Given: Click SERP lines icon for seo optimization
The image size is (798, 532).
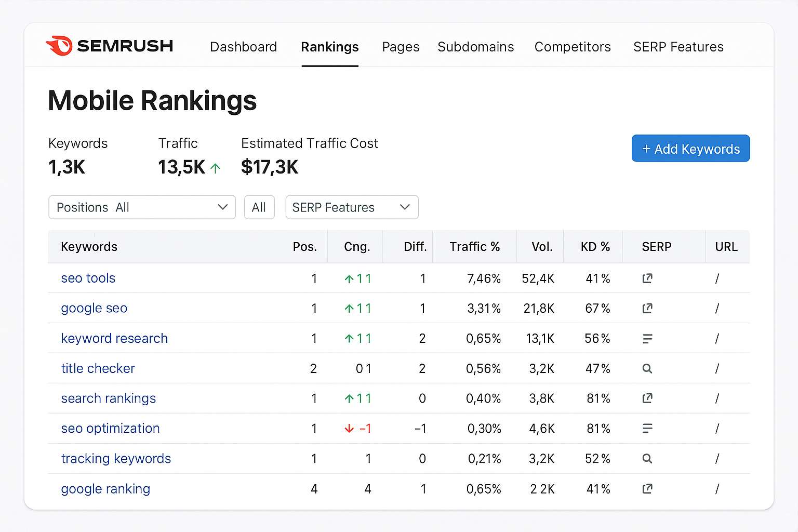Looking at the screenshot, I should (647, 429).
